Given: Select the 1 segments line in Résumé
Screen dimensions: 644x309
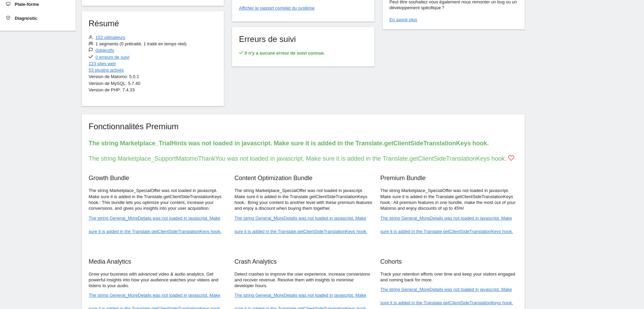Looking at the screenshot, I should [141, 44].
